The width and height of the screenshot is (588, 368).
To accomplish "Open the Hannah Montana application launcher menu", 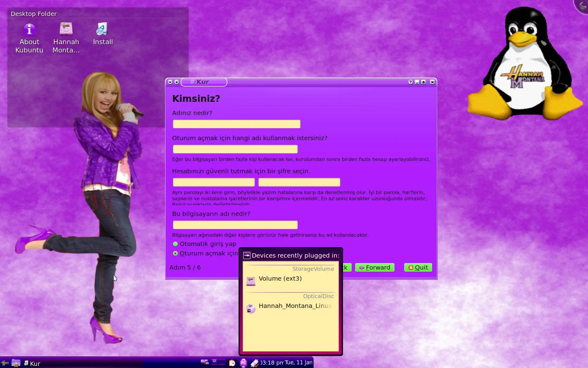I will tap(5, 363).
